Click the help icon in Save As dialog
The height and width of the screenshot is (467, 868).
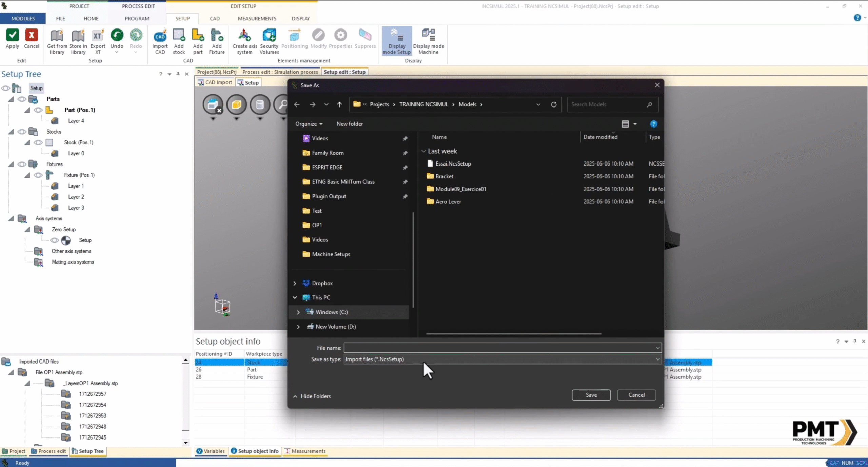point(654,124)
